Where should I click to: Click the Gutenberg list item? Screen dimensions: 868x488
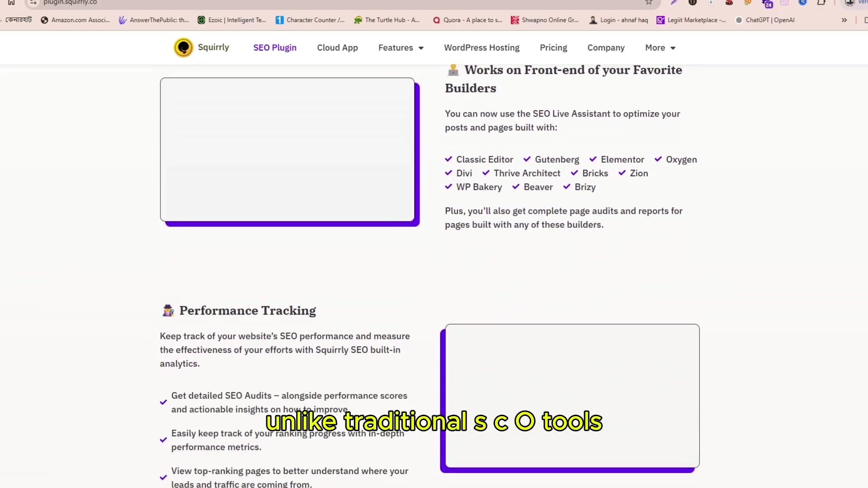pos(551,160)
